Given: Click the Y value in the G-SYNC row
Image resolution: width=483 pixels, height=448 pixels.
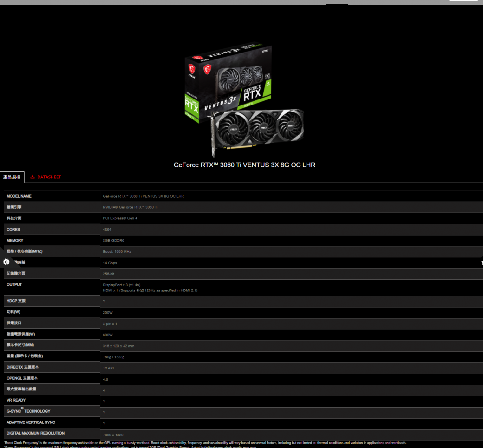Looking at the screenshot, I should pos(104,413).
